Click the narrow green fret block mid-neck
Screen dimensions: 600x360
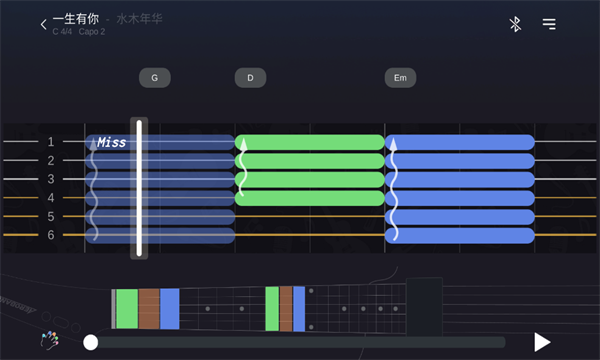tap(272, 309)
